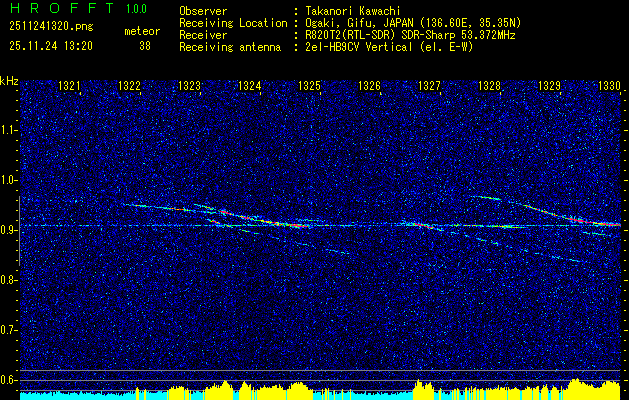This screenshot has width=629, height=400.
Task: Click the 1323 time marker
Action: pos(189,85)
